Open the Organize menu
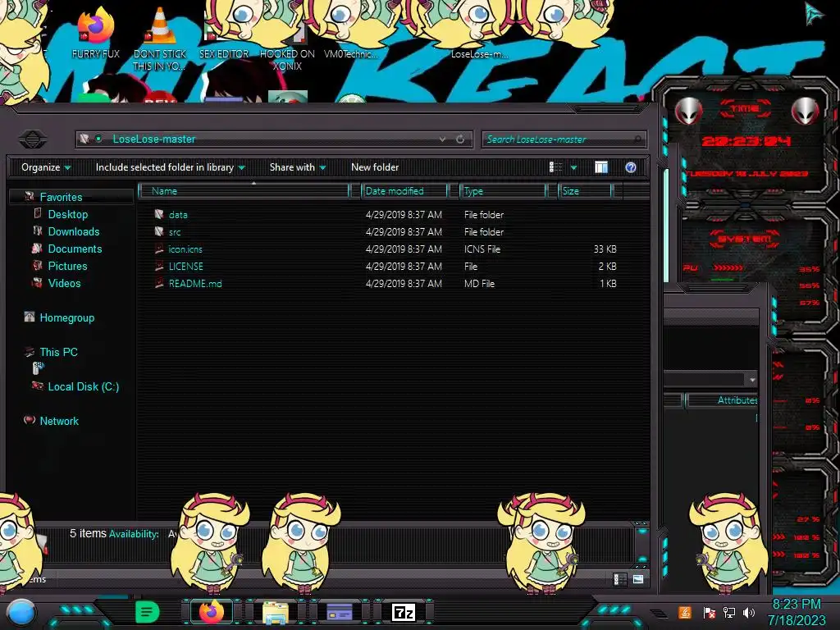 (x=46, y=167)
